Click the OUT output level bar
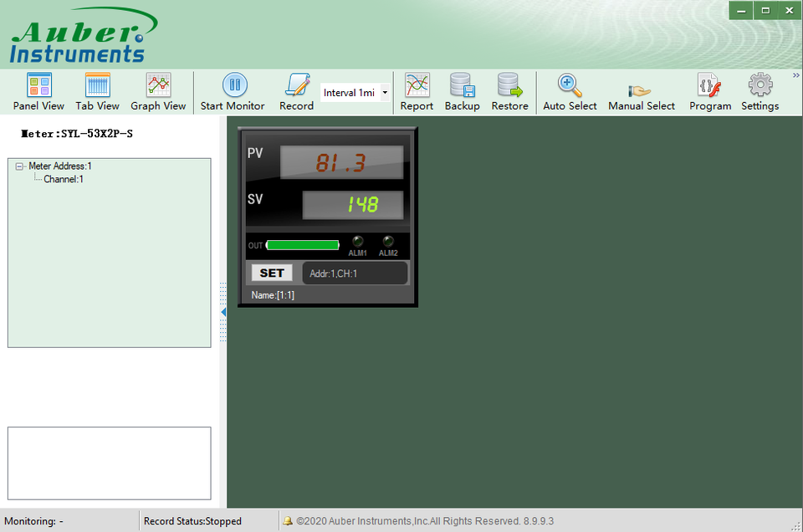This screenshot has width=803, height=532. [303, 244]
